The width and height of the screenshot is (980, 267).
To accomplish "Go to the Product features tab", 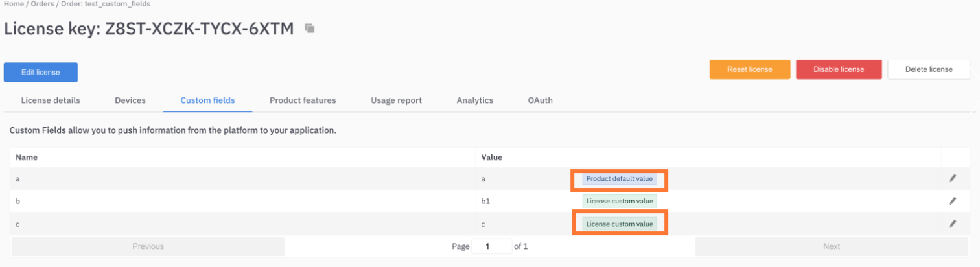I will [303, 100].
